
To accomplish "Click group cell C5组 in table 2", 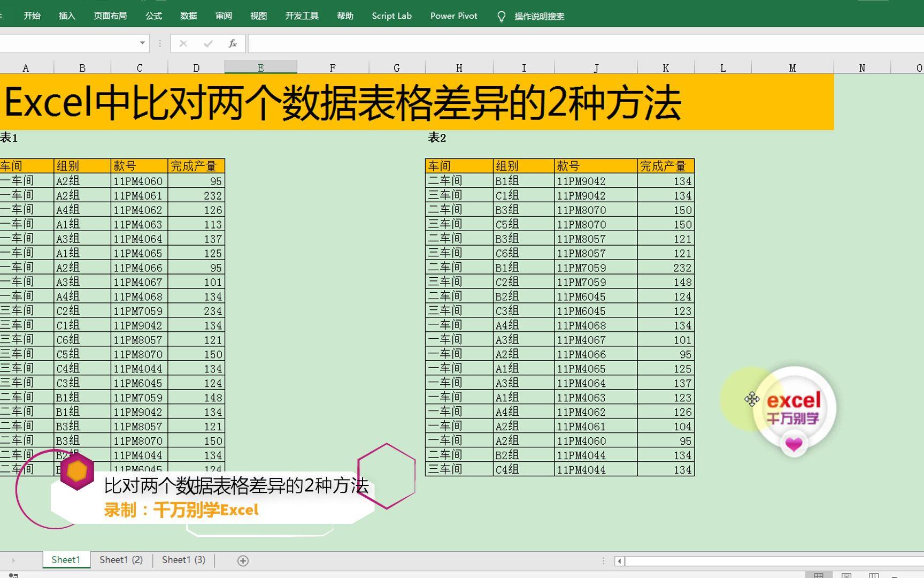I will tap(523, 224).
